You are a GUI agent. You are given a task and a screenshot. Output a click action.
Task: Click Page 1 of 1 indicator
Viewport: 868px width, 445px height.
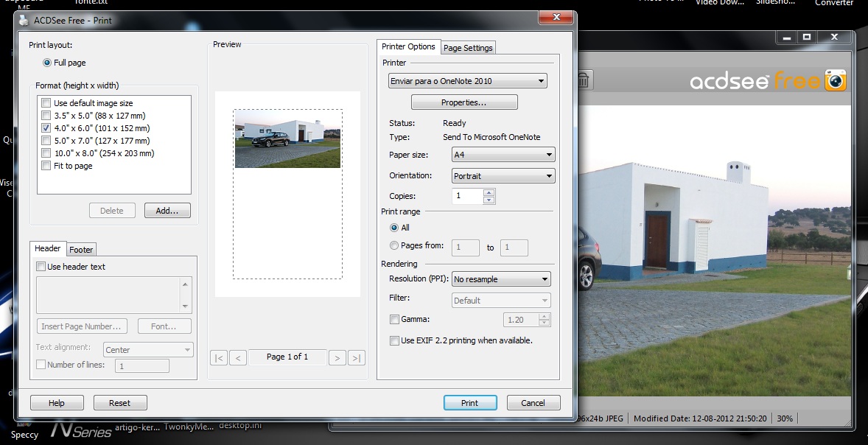point(287,357)
